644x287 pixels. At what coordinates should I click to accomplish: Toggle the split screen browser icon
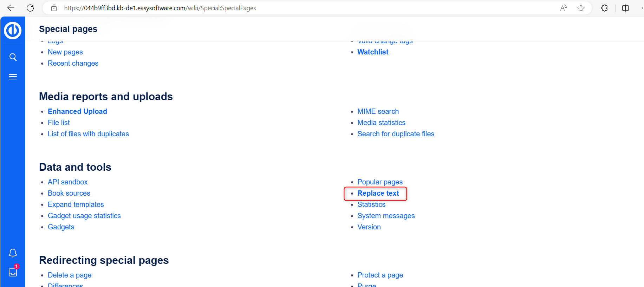pyautogui.click(x=625, y=8)
